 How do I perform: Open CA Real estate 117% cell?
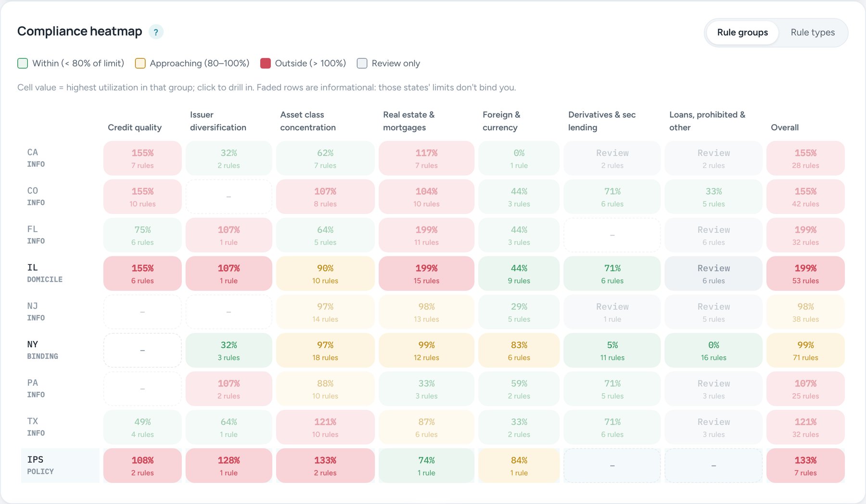[x=426, y=158]
